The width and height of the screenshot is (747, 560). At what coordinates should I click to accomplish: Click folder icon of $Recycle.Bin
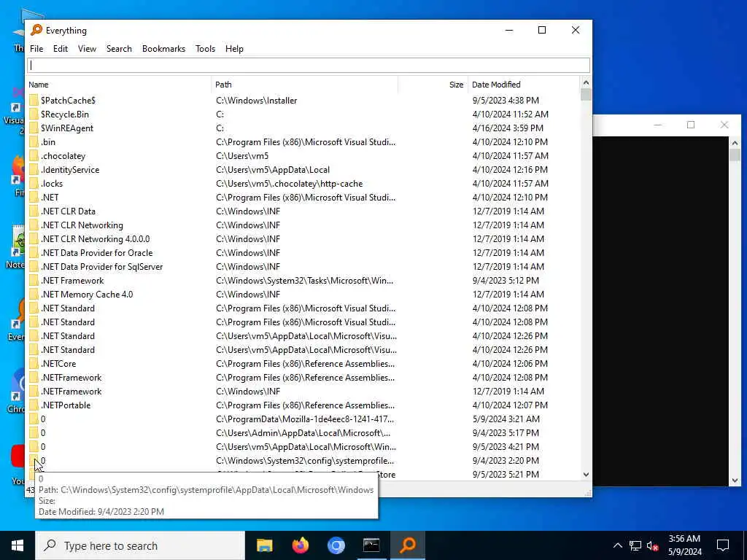point(34,114)
